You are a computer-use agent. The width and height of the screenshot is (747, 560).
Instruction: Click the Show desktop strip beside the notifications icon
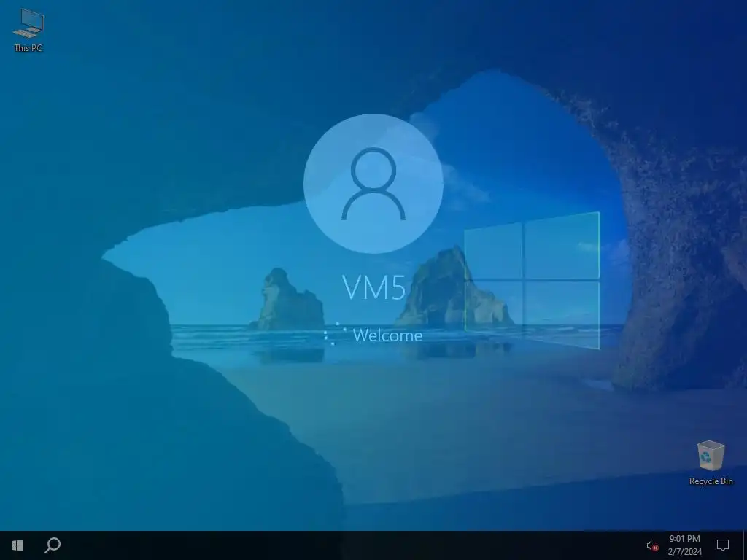click(745, 545)
